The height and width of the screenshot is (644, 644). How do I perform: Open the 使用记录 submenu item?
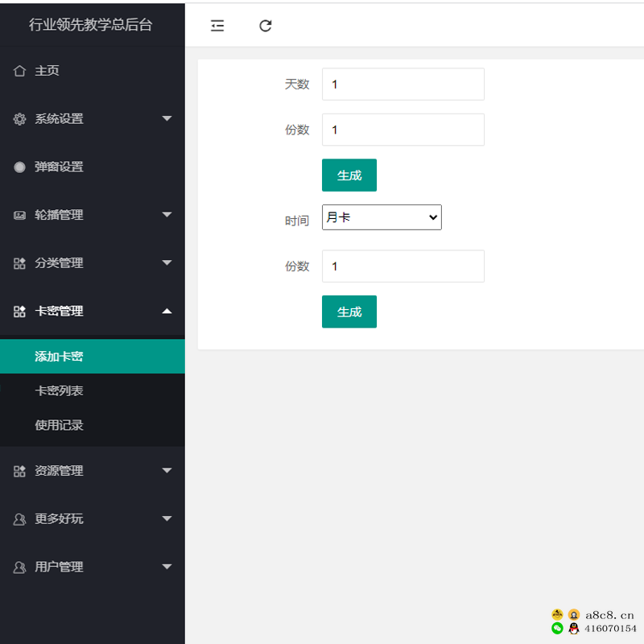(93, 425)
